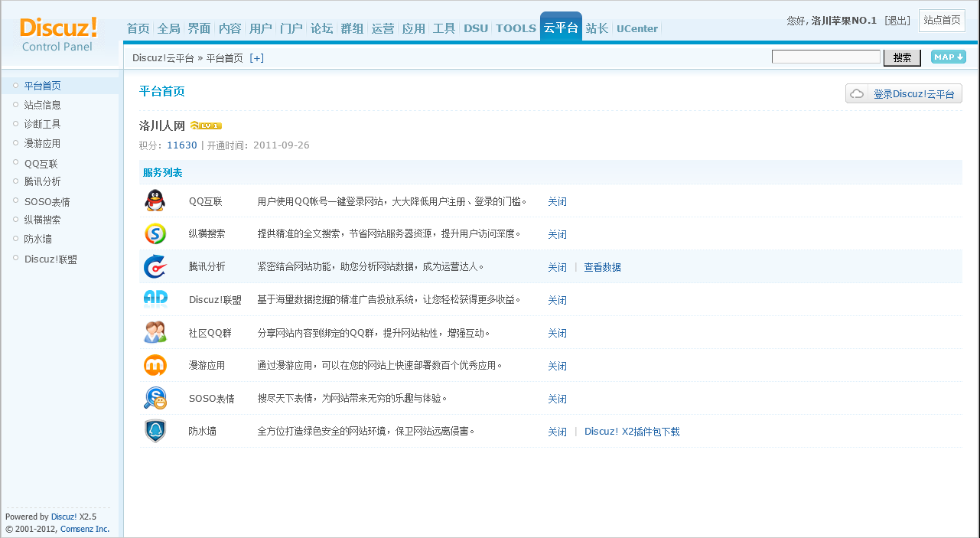Viewport: 980px width, 538px height.
Task: Click the 漫游应用 orange icon
Action: (x=155, y=365)
